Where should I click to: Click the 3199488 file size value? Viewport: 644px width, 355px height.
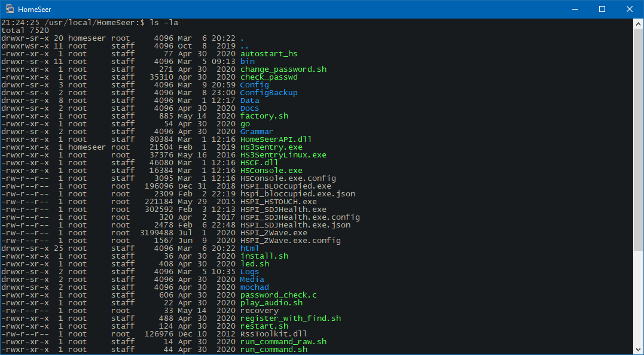(157, 233)
